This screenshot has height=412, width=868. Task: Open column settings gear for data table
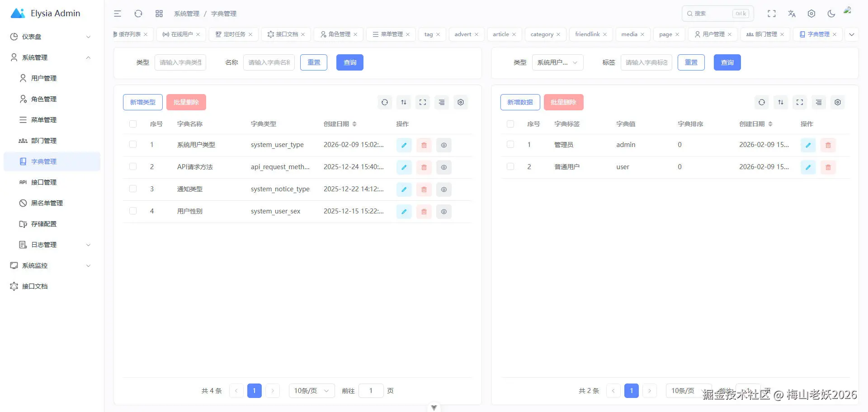pyautogui.click(x=838, y=102)
